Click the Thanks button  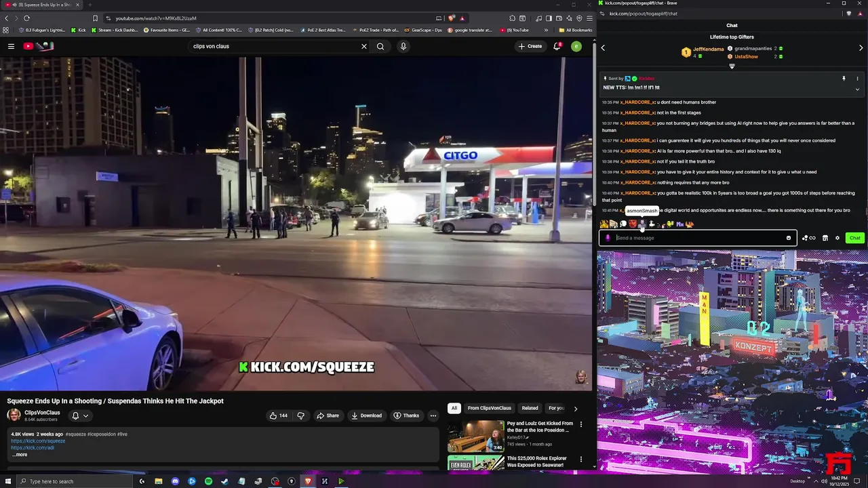(406, 415)
